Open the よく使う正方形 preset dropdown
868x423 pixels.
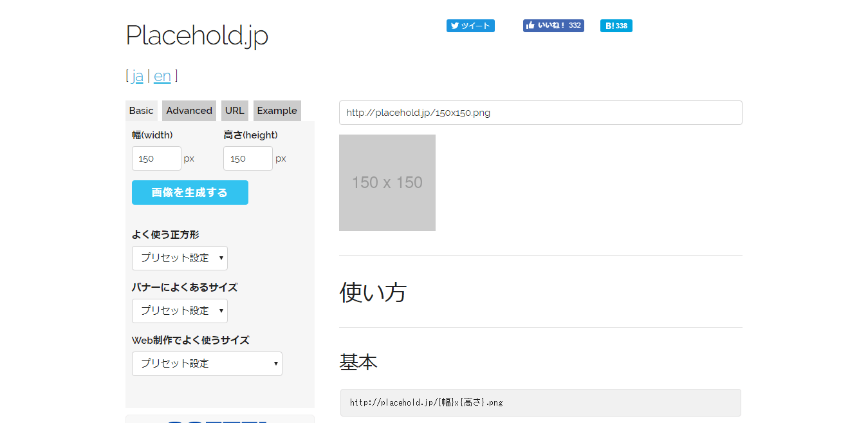click(180, 258)
